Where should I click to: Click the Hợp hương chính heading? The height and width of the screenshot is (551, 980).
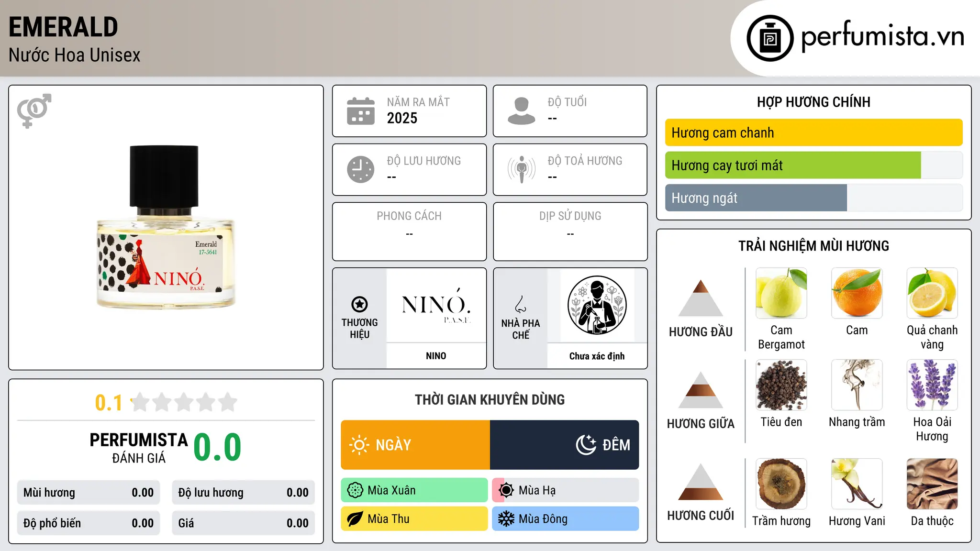click(813, 102)
